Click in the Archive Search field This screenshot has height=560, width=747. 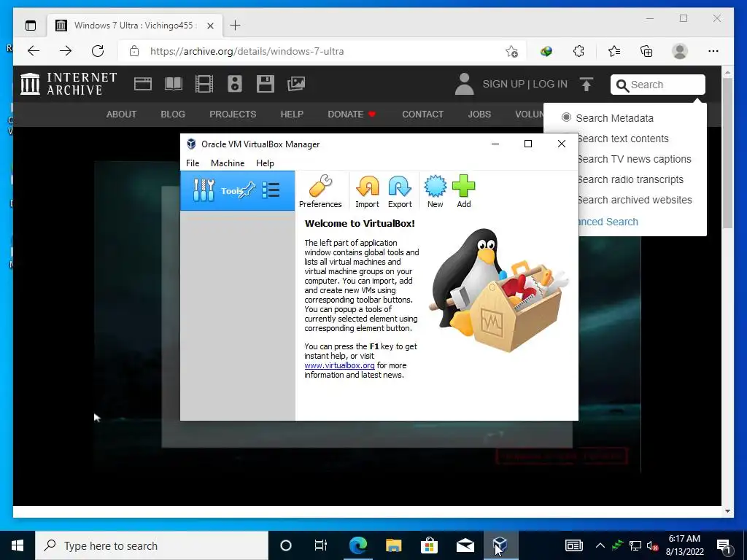657,85
